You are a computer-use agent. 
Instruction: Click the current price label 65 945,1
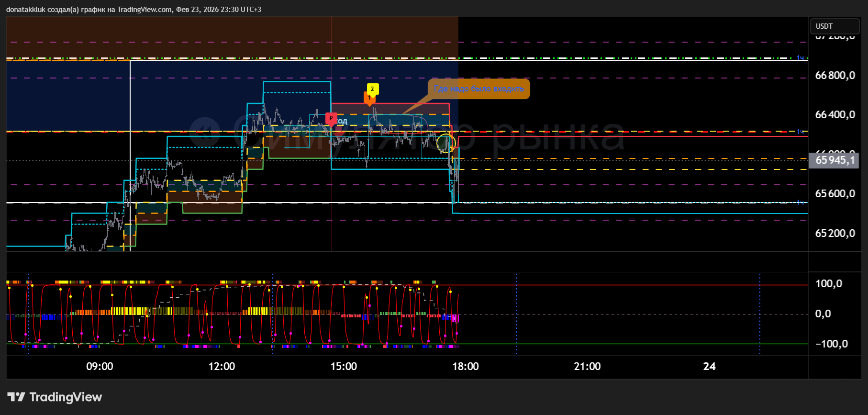834,160
